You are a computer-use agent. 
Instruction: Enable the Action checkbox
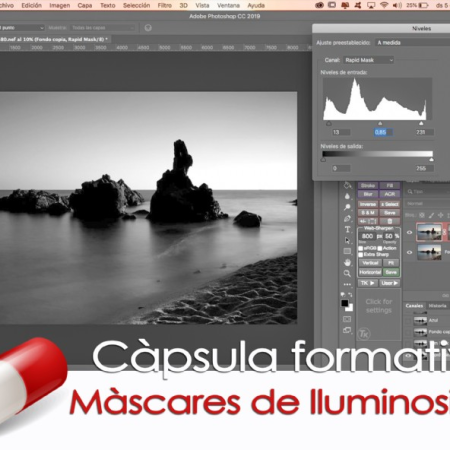pyautogui.click(x=380, y=248)
